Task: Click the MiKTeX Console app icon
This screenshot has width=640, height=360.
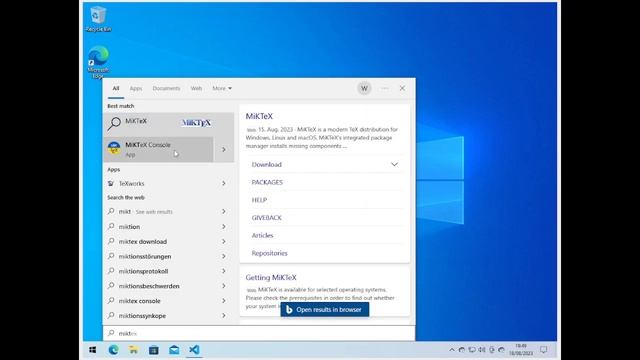Action: (114, 148)
